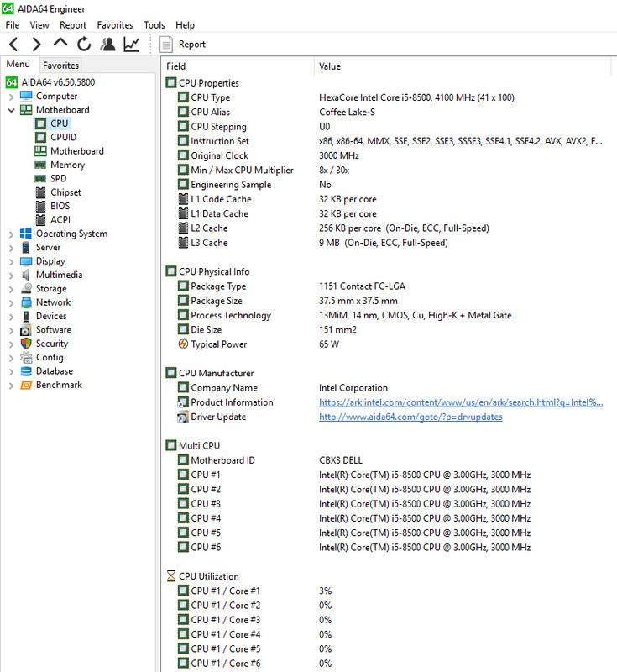Click the Field column header
Viewport: 617px width, 672px height.
tap(238, 66)
